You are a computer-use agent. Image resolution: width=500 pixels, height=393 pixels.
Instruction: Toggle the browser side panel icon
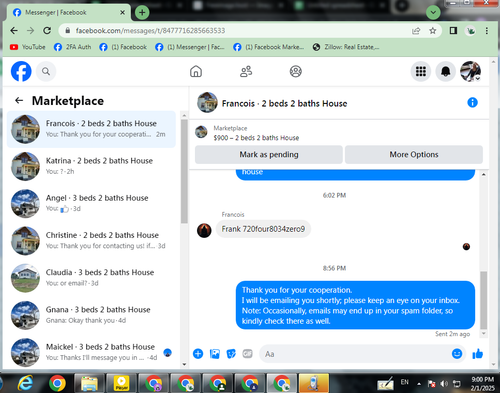[453, 31]
